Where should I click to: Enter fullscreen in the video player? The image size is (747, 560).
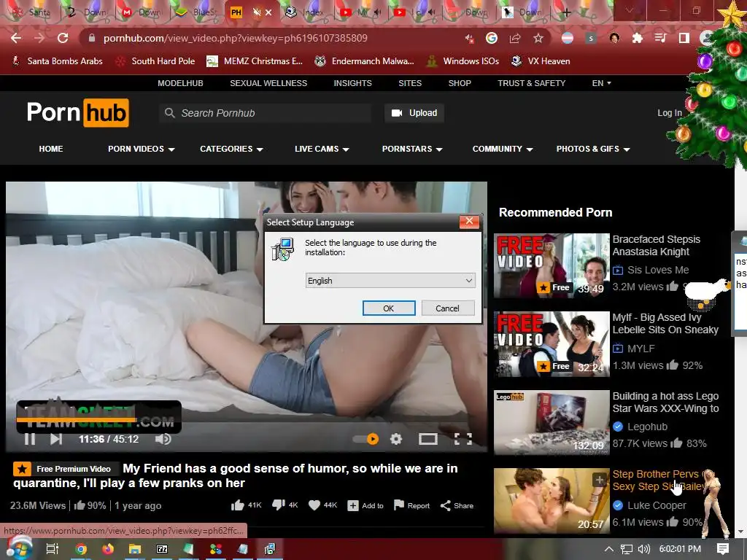tap(463, 438)
